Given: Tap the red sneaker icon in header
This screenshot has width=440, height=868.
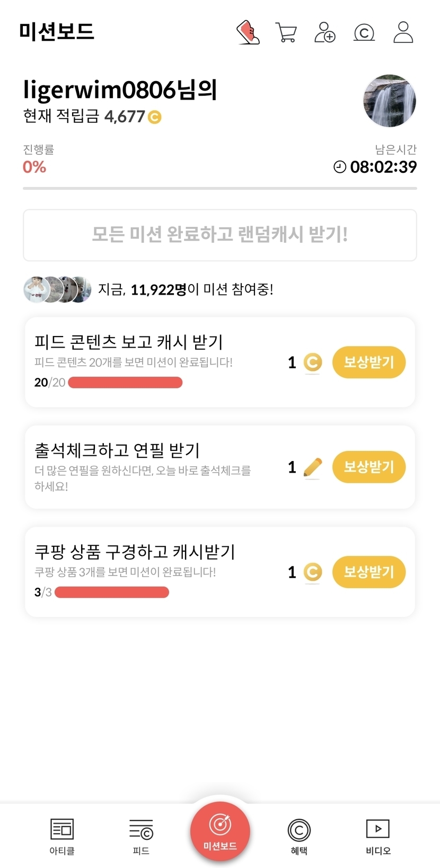Looking at the screenshot, I should tap(248, 32).
